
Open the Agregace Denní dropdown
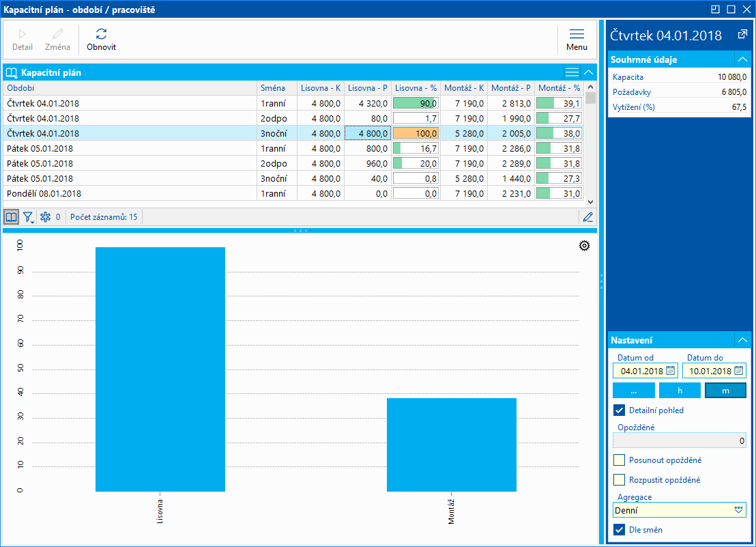[x=738, y=510]
